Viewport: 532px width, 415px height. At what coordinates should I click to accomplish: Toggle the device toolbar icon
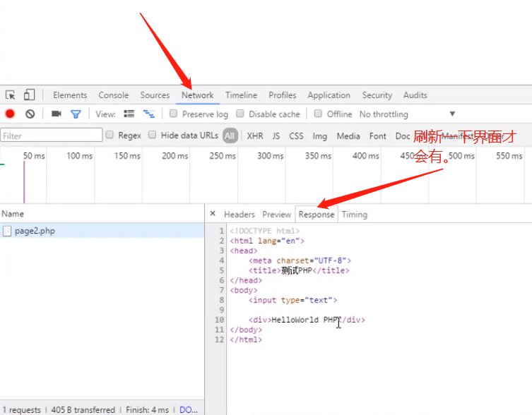29,95
